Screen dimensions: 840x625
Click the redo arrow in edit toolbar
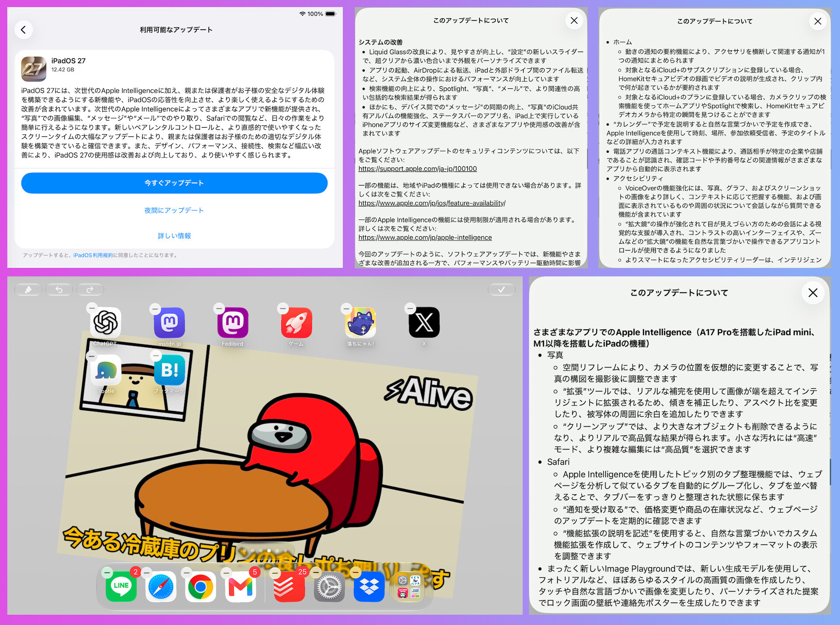click(90, 290)
